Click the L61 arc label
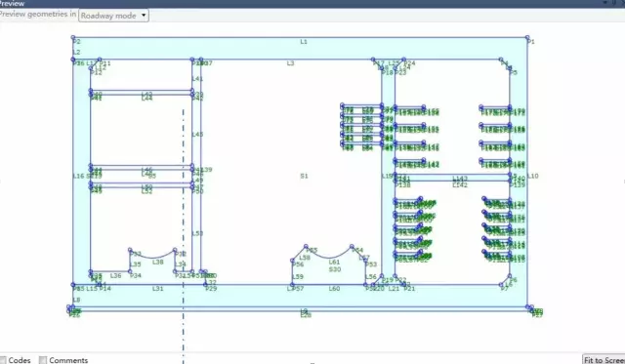The height and width of the screenshot is (364, 625). (x=334, y=263)
